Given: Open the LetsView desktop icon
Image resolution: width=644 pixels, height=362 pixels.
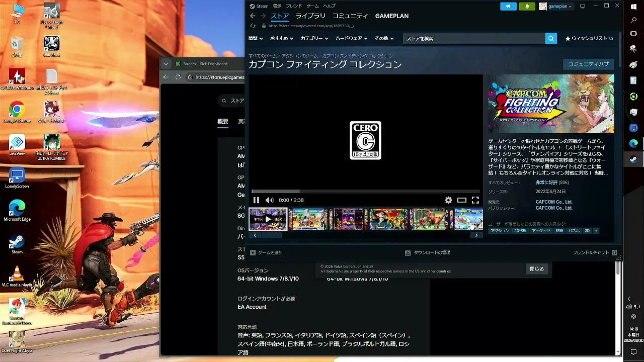Looking at the screenshot, I should click(x=17, y=145).
